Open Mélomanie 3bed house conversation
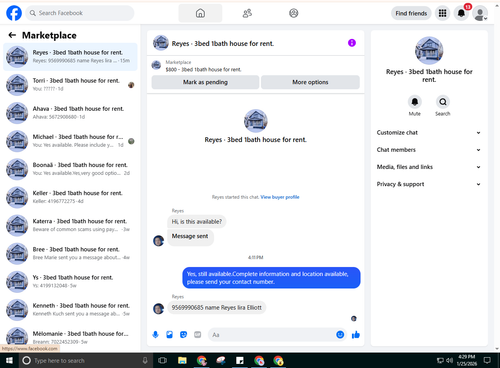 (x=70, y=337)
